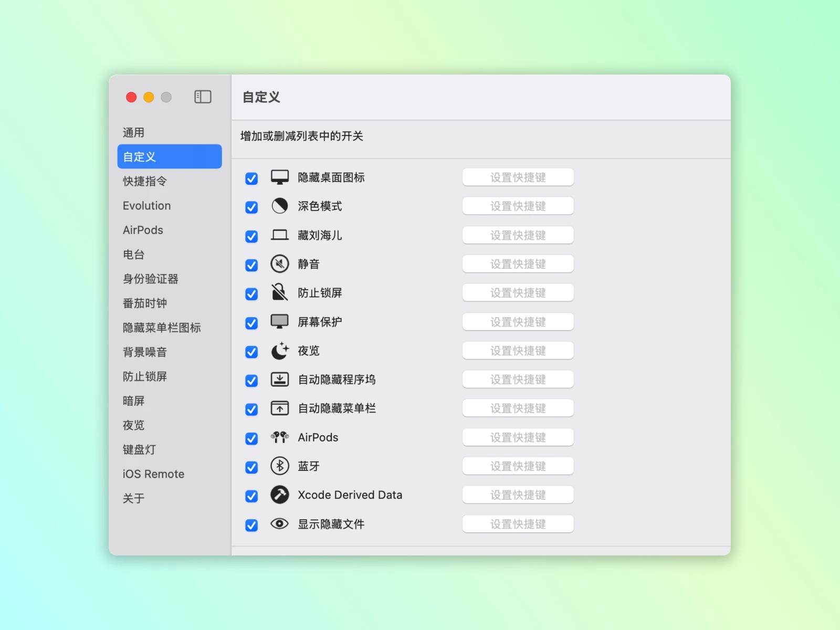Click 设置快捷键 for 静音
Screen dimensions: 840x630
(518, 264)
